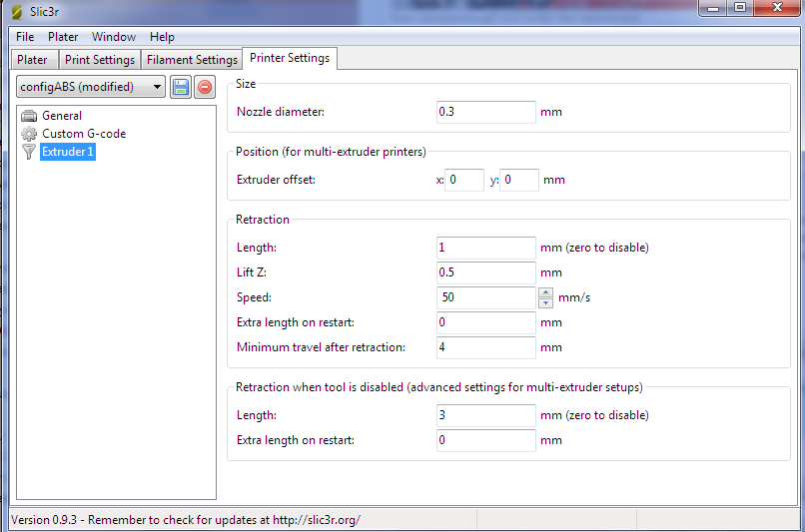Switch to the Print Settings tab
The height and width of the screenshot is (532, 805).
click(x=100, y=60)
